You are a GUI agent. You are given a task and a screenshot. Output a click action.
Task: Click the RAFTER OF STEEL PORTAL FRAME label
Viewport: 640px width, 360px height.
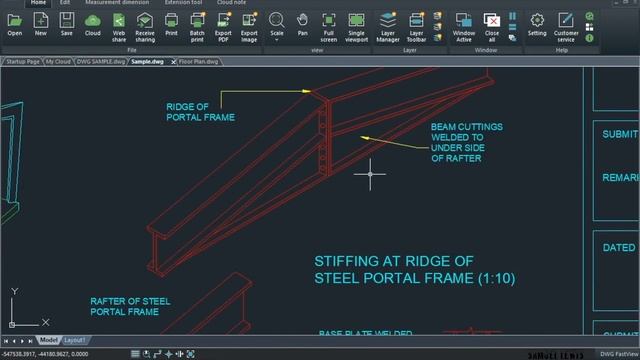pos(130,307)
